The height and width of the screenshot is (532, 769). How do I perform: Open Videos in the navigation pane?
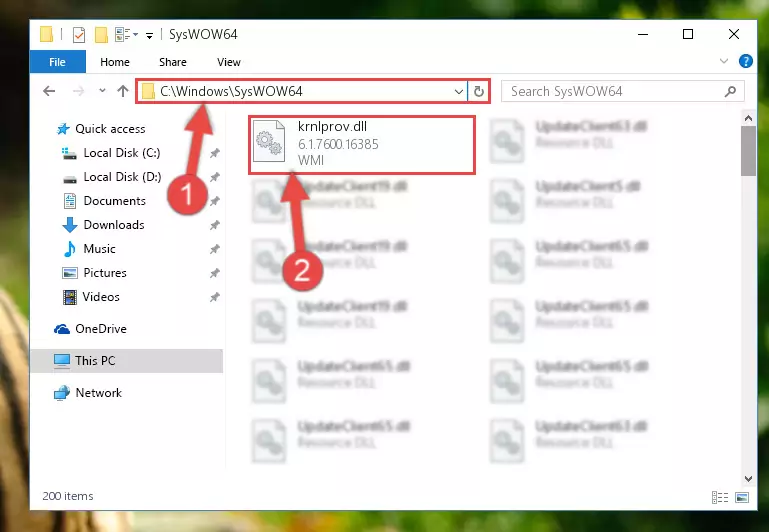click(x=101, y=297)
